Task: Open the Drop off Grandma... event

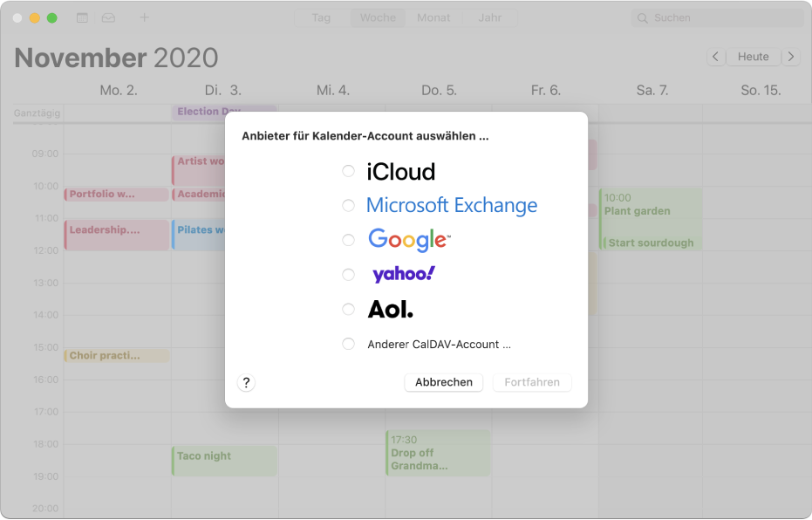Action: point(438,453)
